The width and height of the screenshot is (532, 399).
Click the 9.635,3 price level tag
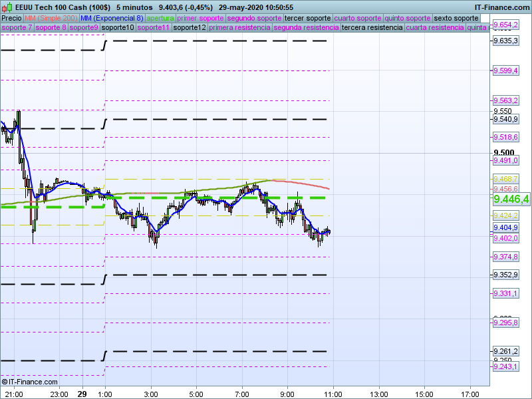tap(505, 41)
